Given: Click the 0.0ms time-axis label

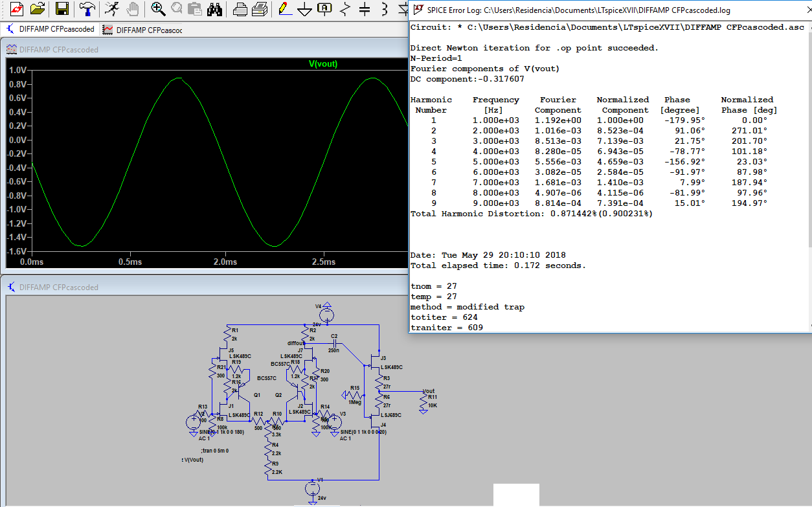Looking at the screenshot, I should pos(32,262).
